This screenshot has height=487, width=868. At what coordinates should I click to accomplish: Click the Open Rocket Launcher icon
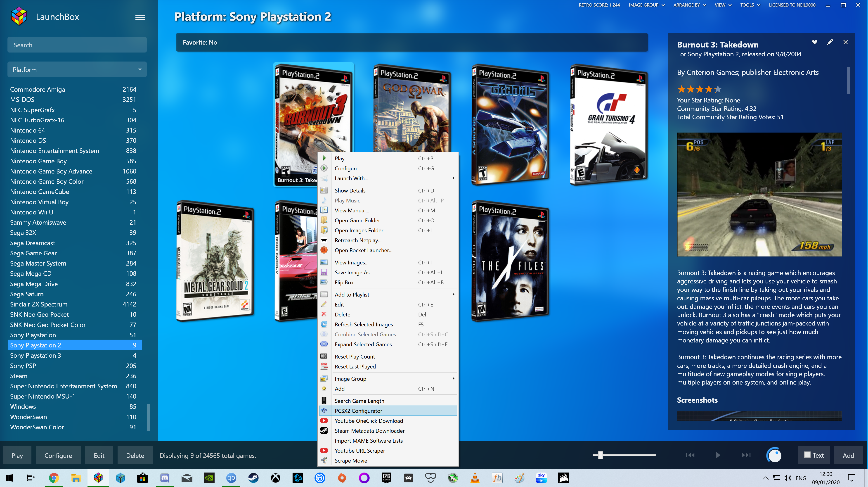click(x=324, y=250)
